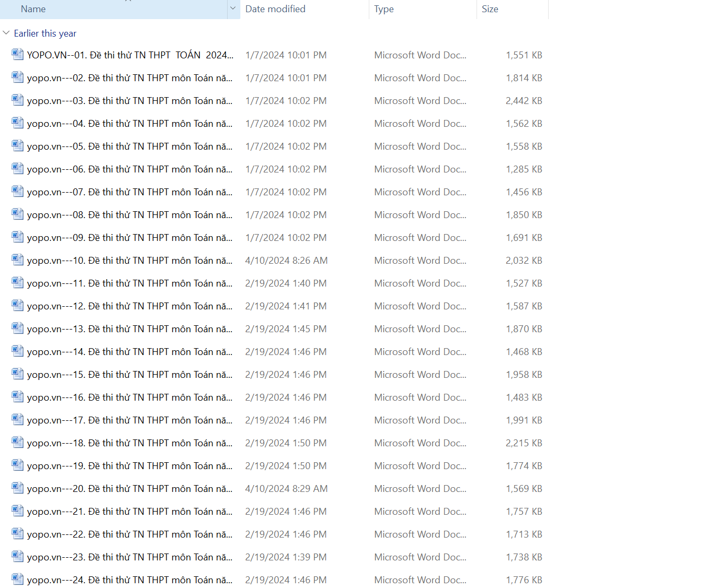710x588 pixels.
Task: Click Word icon of yopo.vn---03 file
Action: [x=18, y=100]
